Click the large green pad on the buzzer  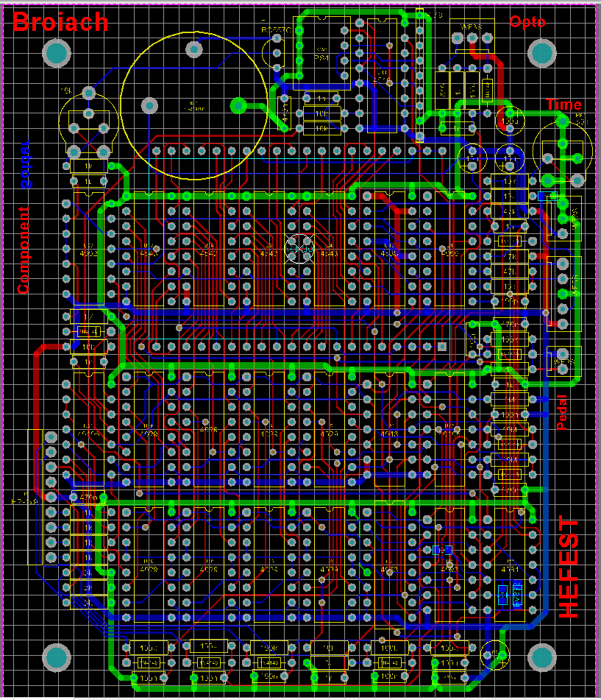[x=238, y=106]
